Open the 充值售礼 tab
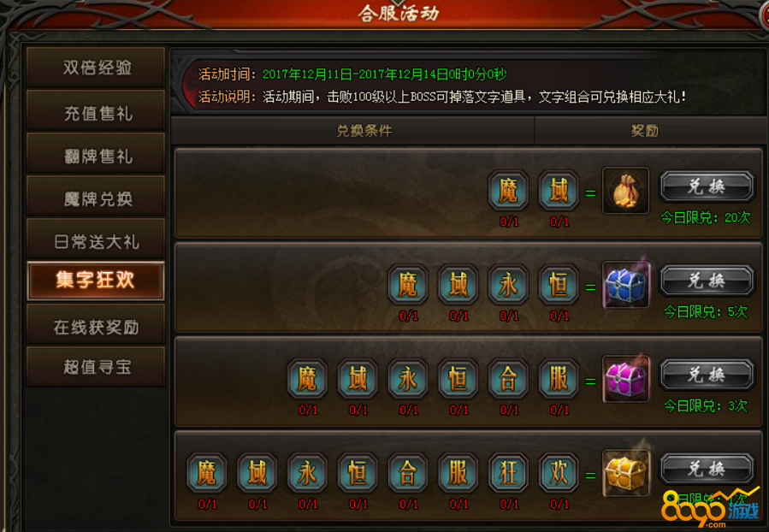 [96, 111]
